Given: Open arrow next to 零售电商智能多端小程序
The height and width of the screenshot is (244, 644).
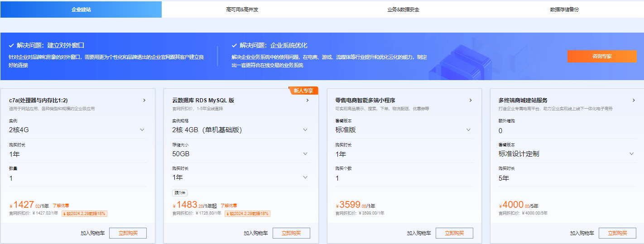Looking at the screenshot, I should (471, 100).
